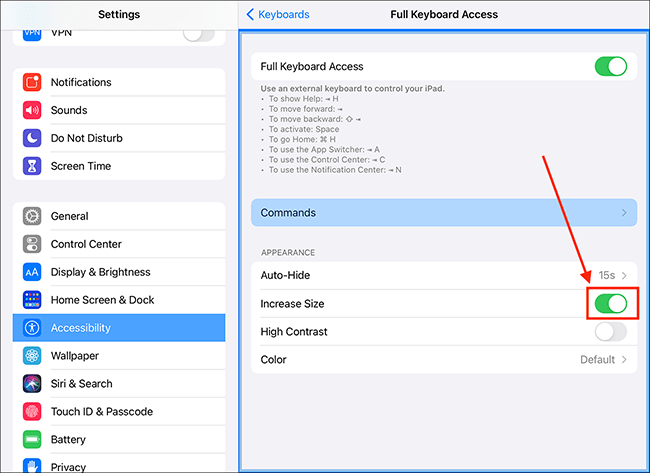Tap the Siri & Search icon
This screenshot has width=650, height=473.
(x=32, y=383)
